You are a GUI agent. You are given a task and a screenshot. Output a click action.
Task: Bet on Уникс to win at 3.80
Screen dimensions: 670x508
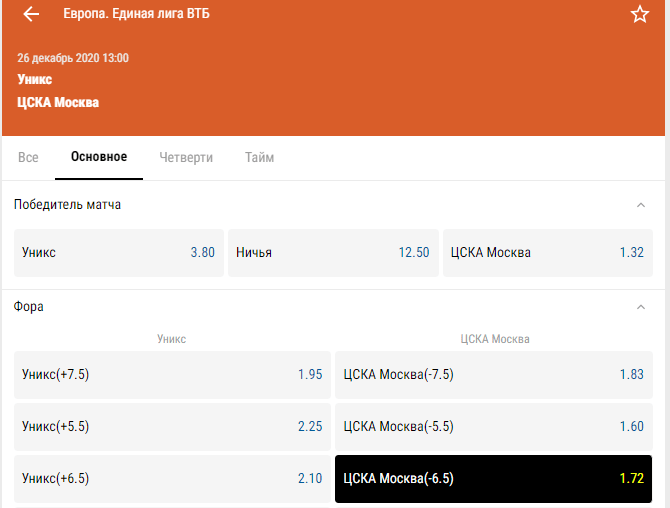[x=119, y=253]
